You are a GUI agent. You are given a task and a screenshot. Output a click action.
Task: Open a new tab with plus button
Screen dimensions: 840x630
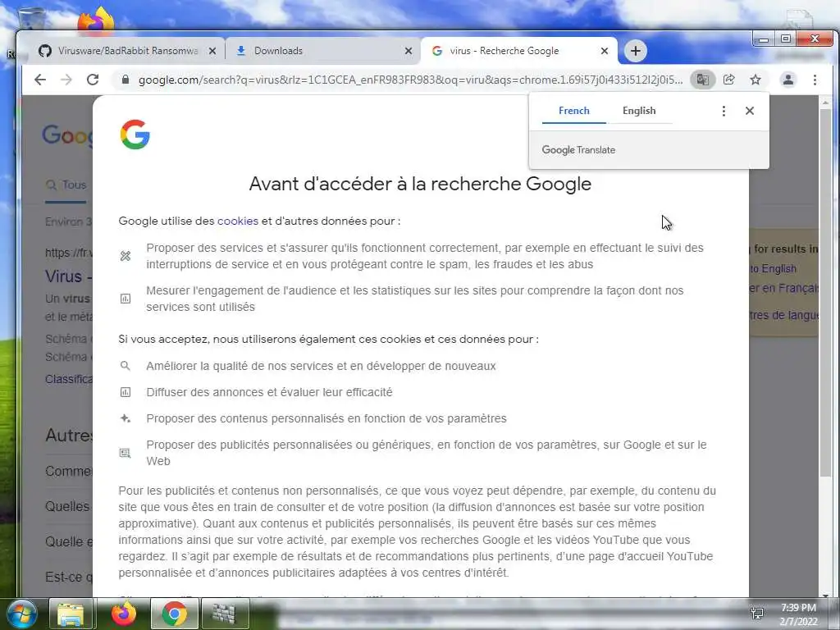point(636,51)
